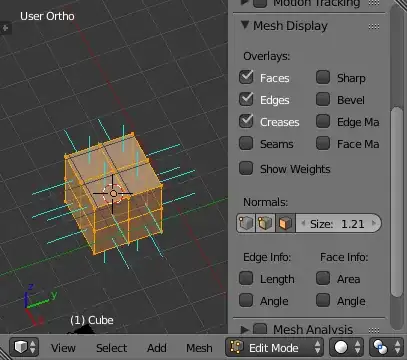Viewport: 407px width, 360px height.
Task: Click the normals Size value field
Action: point(338,223)
